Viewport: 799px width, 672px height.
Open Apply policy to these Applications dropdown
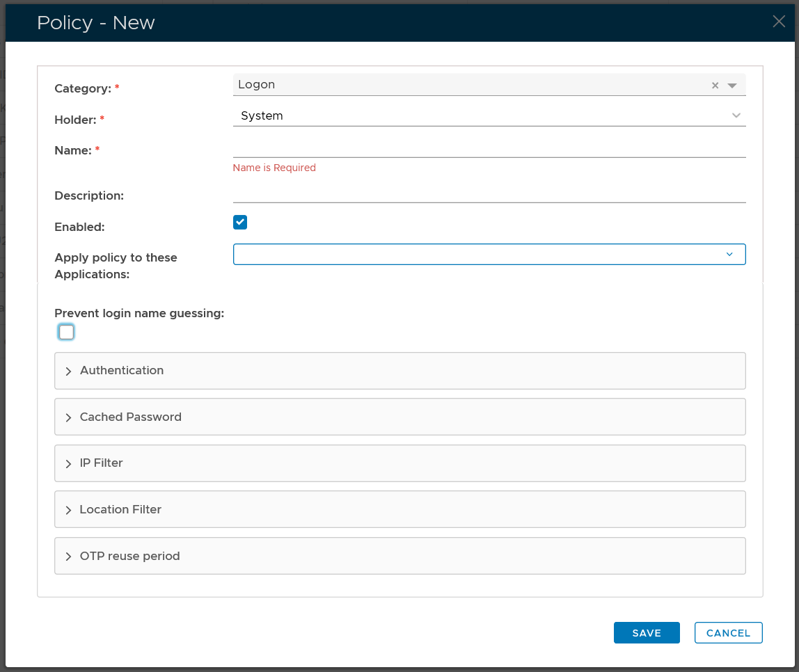coord(489,255)
